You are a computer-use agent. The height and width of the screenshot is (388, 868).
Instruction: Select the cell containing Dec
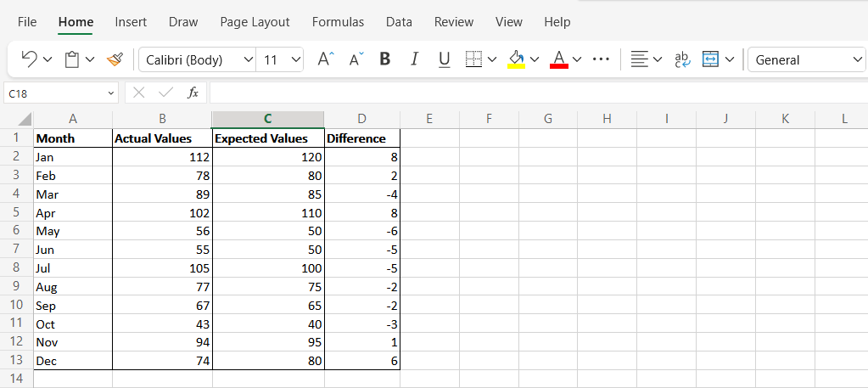(x=72, y=361)
